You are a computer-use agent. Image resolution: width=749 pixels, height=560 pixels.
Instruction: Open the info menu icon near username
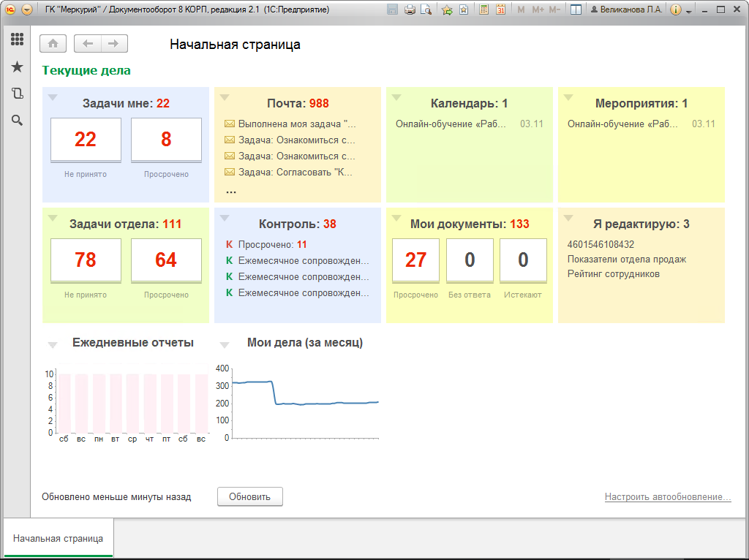tap(675, 10)
